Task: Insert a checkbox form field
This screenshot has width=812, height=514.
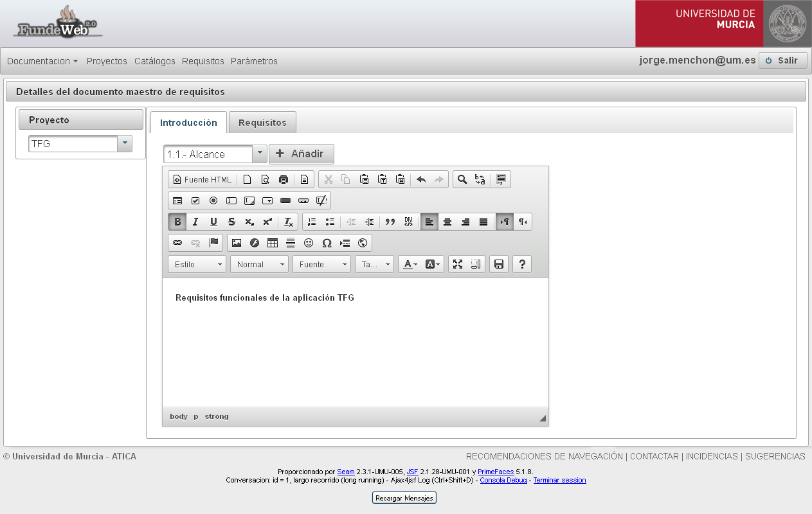Action: tap(195, 200)
